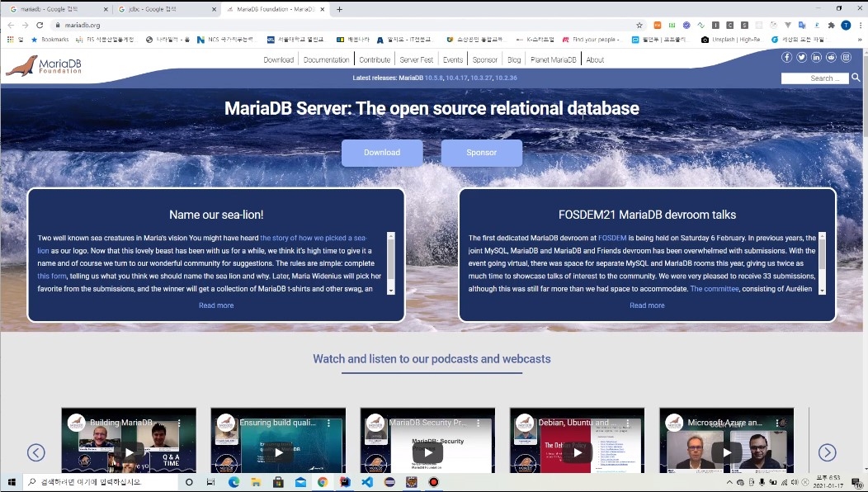Click Read more under Name our sea-lion
The width and height of the screenshot is (868, 492).
pos(216,305)
